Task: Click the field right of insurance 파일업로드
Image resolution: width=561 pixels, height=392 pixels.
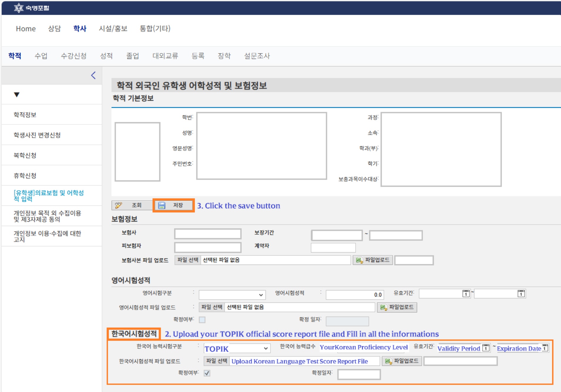Action: (414, 260)
